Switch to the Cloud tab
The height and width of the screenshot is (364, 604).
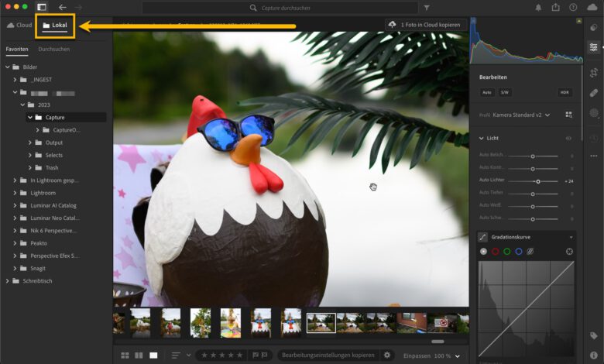coord(19,25)
